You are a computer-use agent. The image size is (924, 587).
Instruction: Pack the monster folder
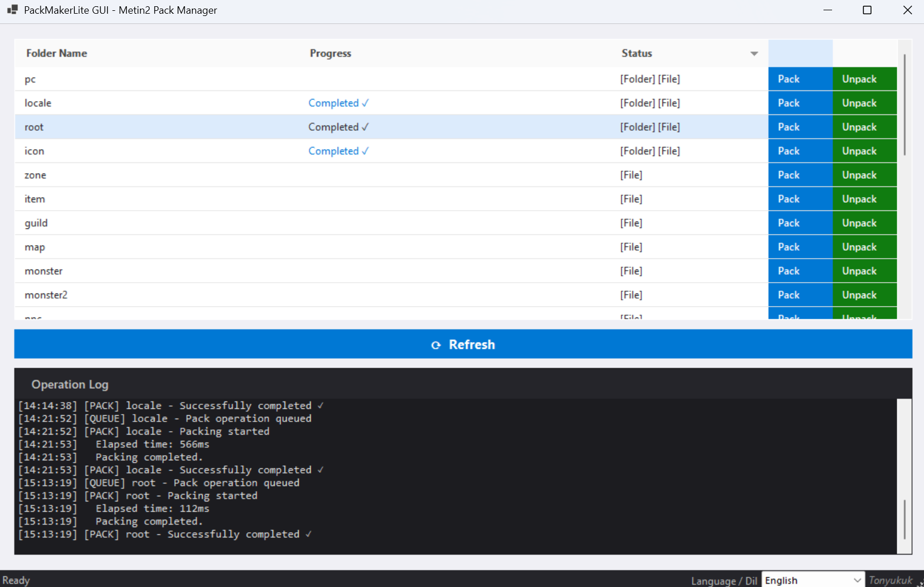tap(800, 271)
